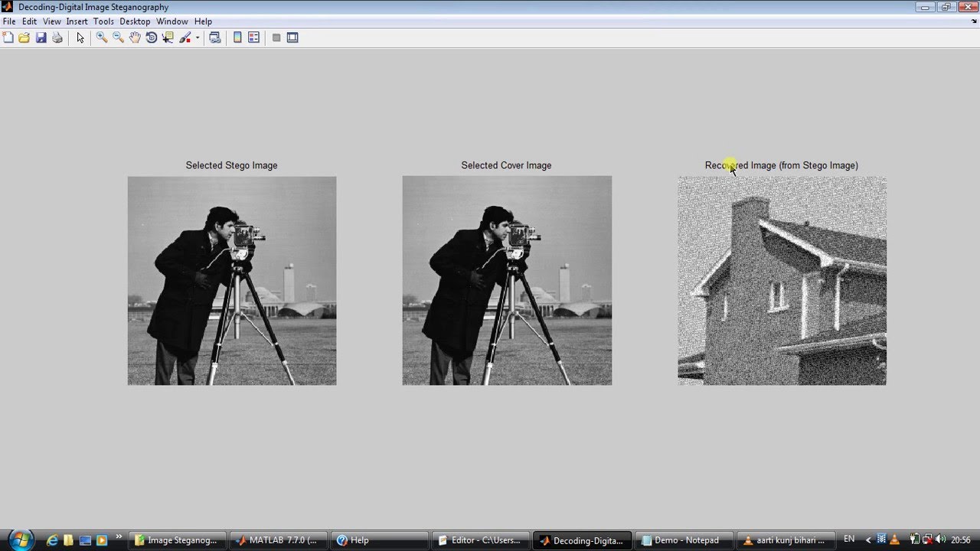
Task: Switch to MATLAB 7.7.0 taskbar window
Action: tap(279, 540)
